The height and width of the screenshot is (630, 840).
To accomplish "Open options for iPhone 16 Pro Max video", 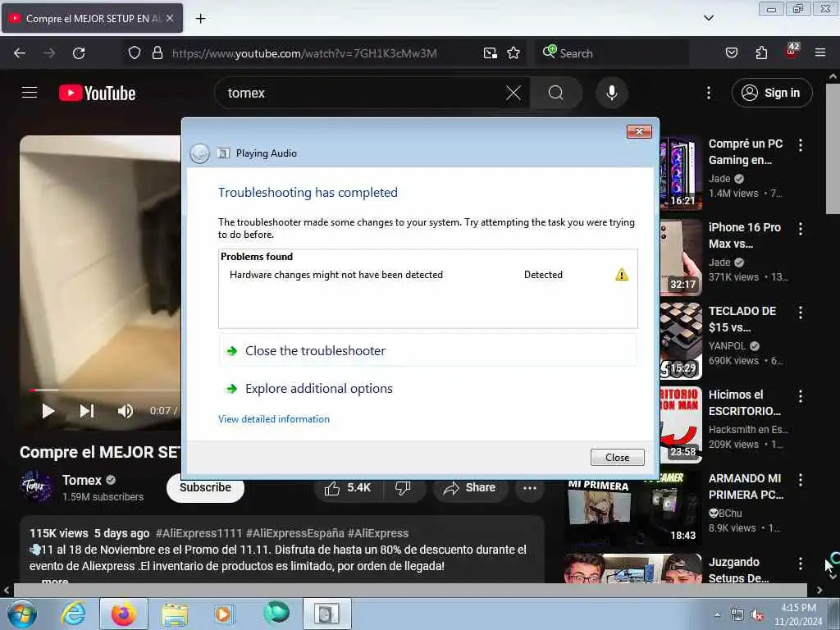I will point(801,229).
